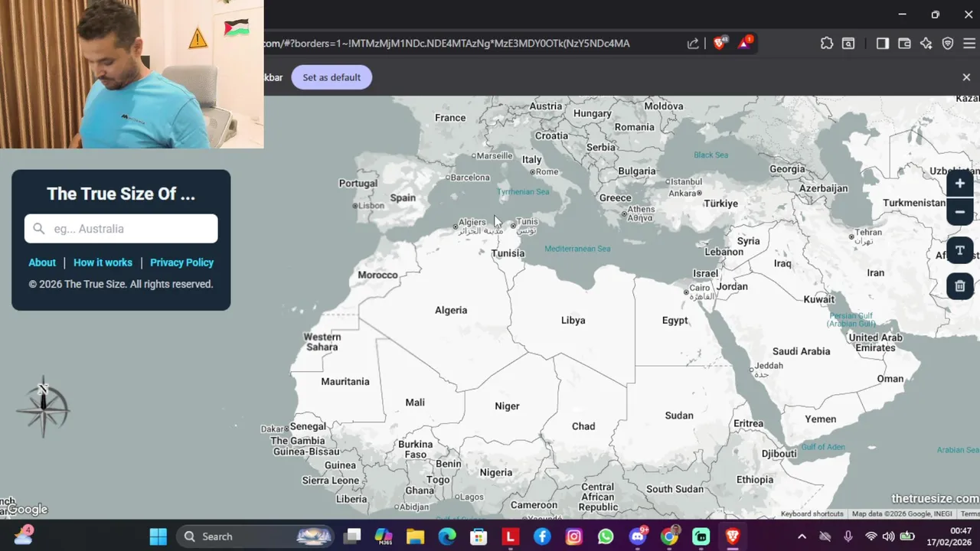Open File Explorer from the taskbar
The image size is (980, 551).
(415, 536)
